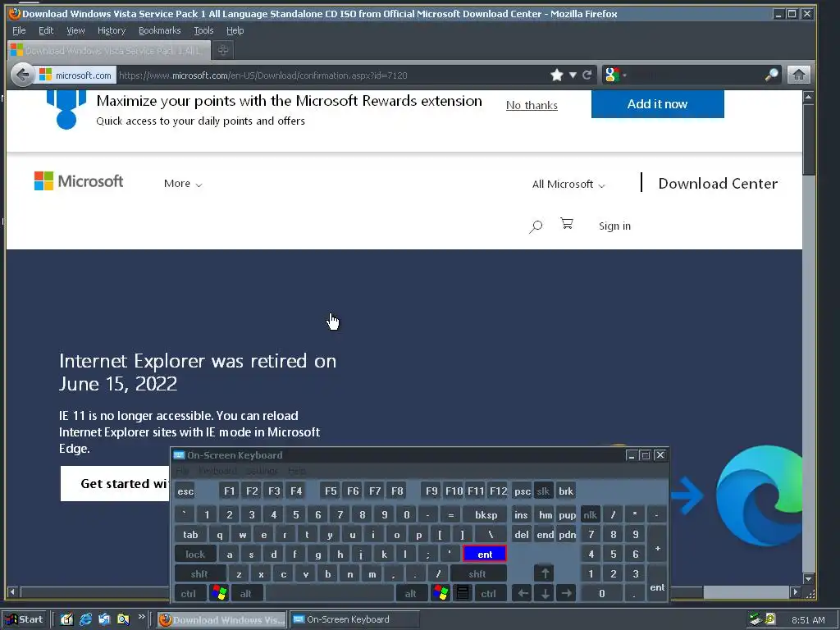This screenshot has height=630, width=840.
Task: Open the URL bar history dropdown arrow
Action: pyautogui.click(x=573, y=75)
